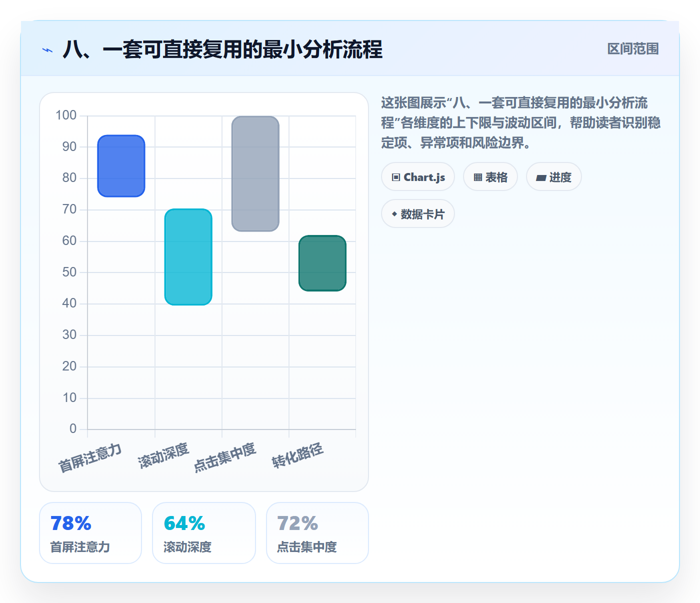Click the 0 y-axis tick label
The width and height of the screenshot is (700, 603).
coord(73,429)
